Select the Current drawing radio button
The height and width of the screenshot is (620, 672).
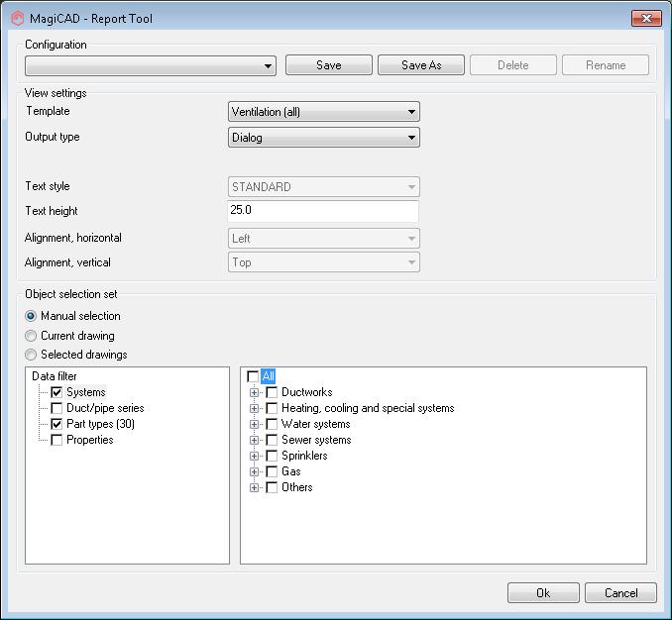pos(31,336)
